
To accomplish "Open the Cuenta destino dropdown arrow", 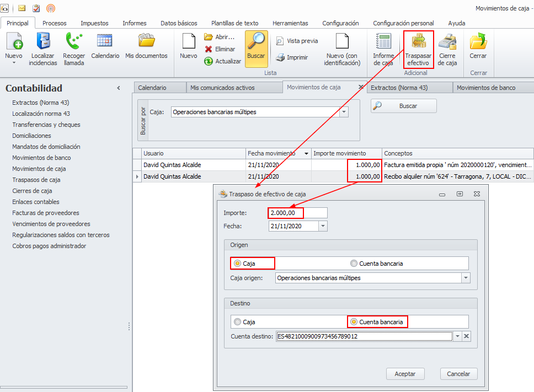I will coord(457,336).
